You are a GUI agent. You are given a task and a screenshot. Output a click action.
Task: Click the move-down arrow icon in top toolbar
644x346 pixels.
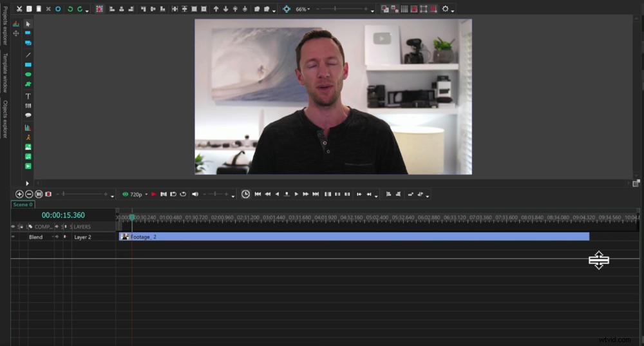tap(225, 8)
